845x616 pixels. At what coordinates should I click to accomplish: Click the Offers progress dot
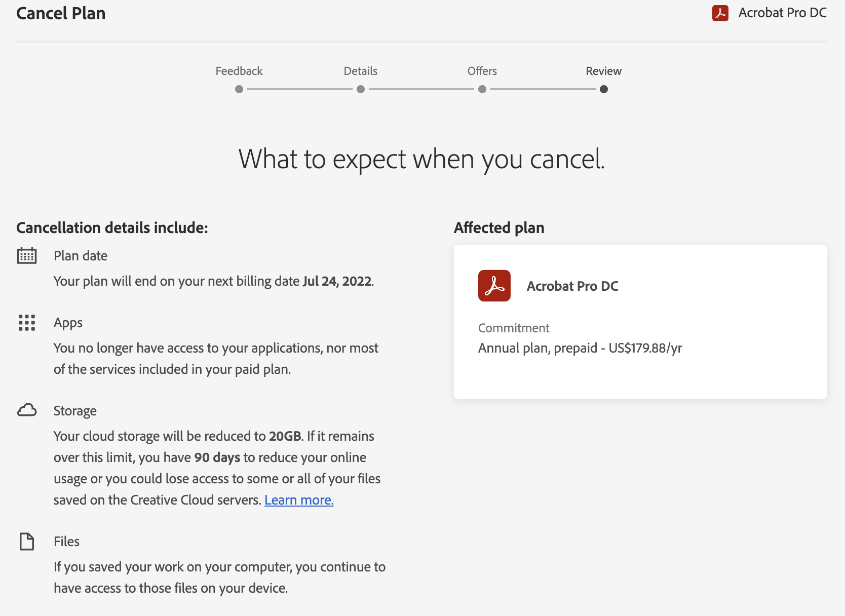(482, 89)
